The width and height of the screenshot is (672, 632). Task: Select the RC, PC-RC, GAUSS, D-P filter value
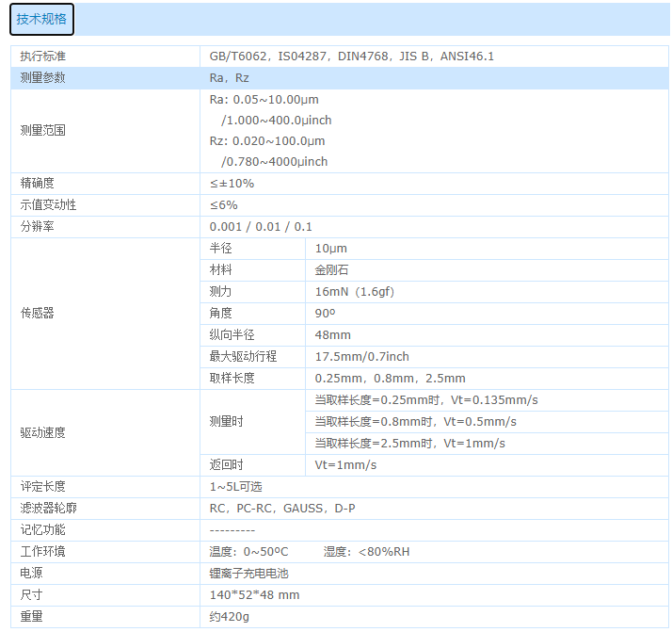tap(281, 509)
